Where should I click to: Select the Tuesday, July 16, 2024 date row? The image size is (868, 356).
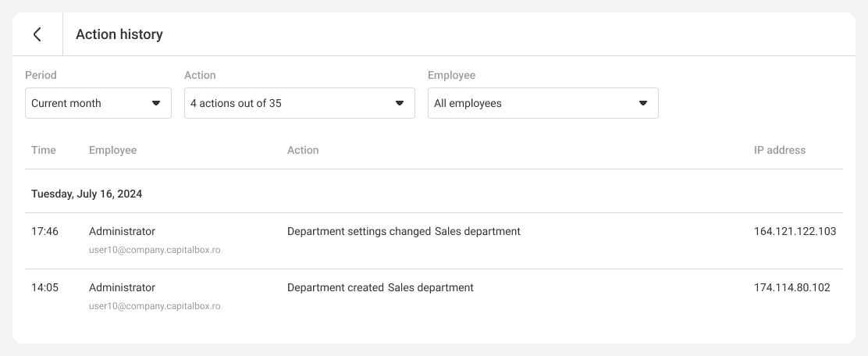point(87,194)
